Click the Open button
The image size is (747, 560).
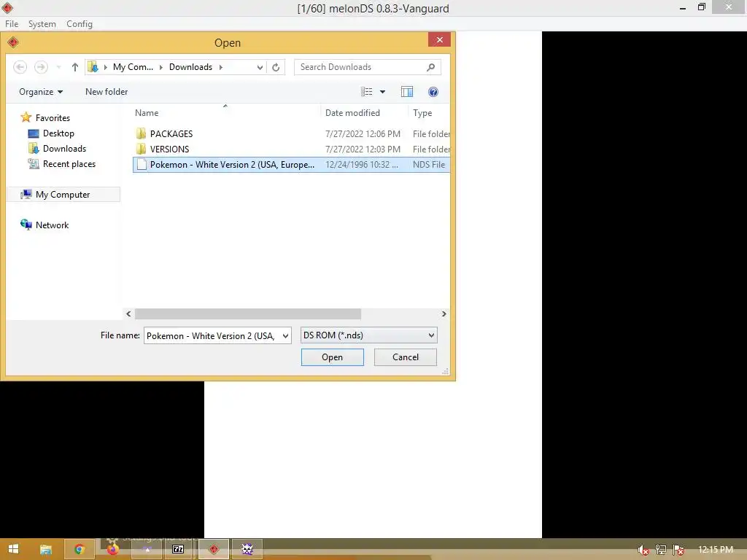[332, 357]
